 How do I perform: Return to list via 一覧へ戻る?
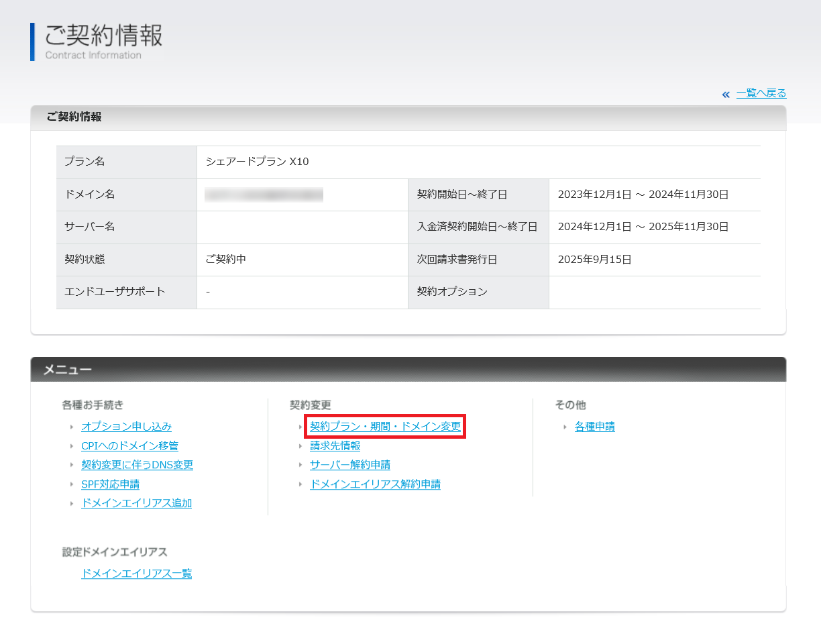point(761,93)
